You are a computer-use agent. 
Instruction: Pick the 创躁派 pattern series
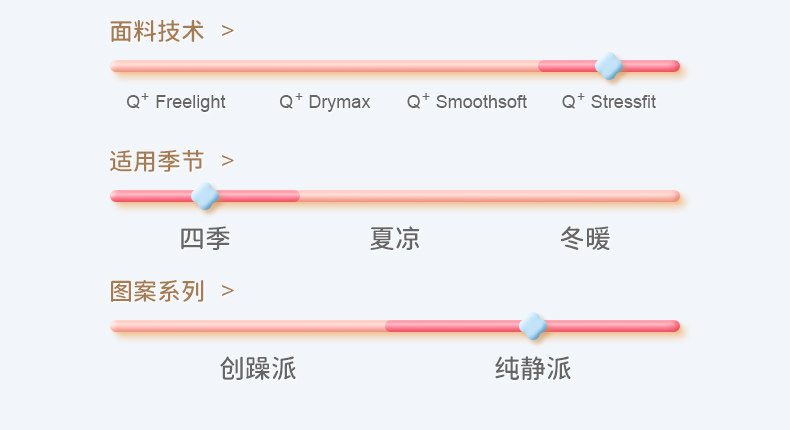[x=258, y=369]
